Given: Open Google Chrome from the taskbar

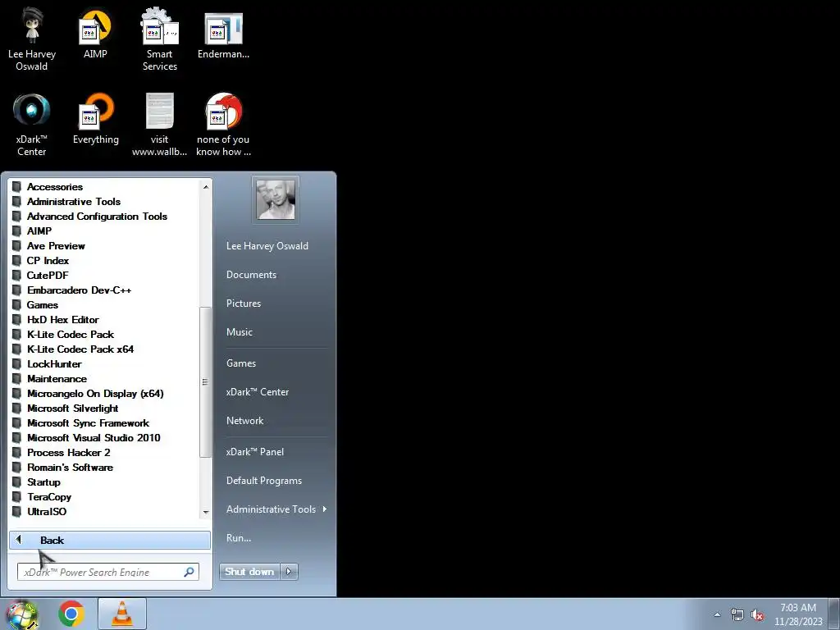Looking at the screenshot, I should [x=71, y=614].
